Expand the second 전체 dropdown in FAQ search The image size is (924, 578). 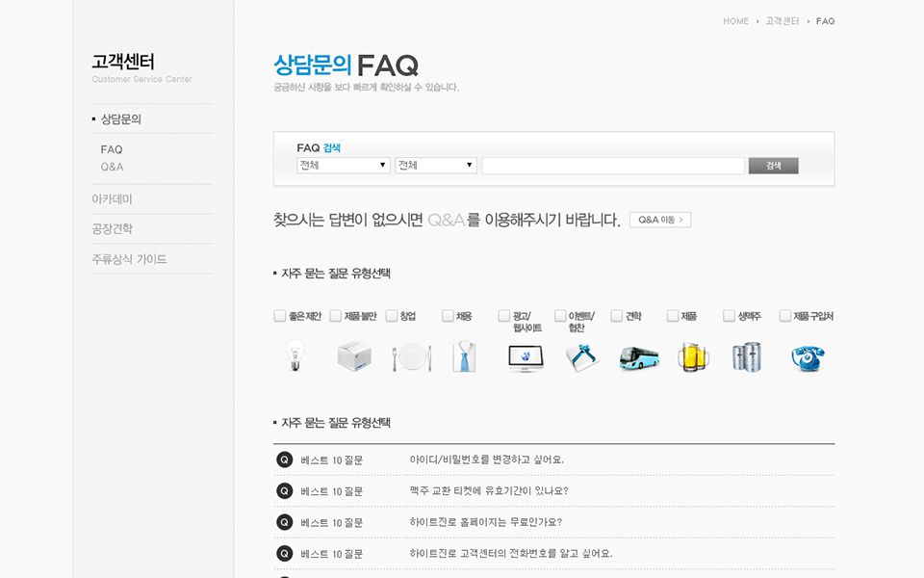[436, 166]
